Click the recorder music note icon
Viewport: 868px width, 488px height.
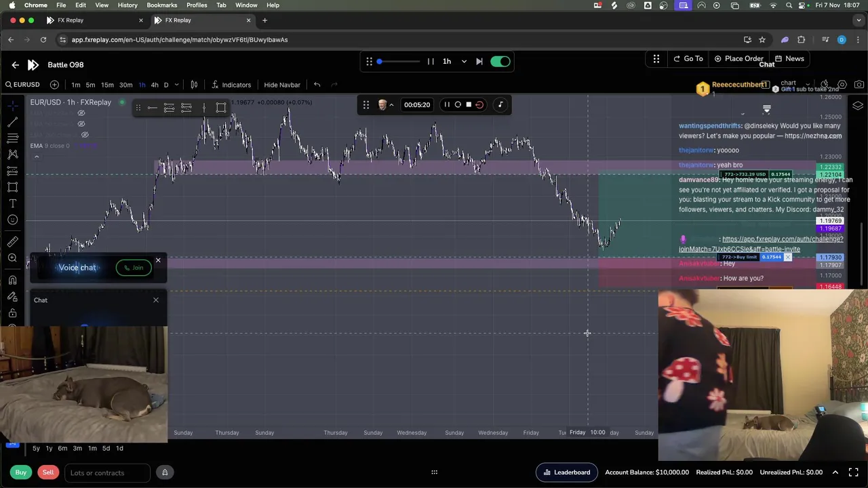click(500, 105)
